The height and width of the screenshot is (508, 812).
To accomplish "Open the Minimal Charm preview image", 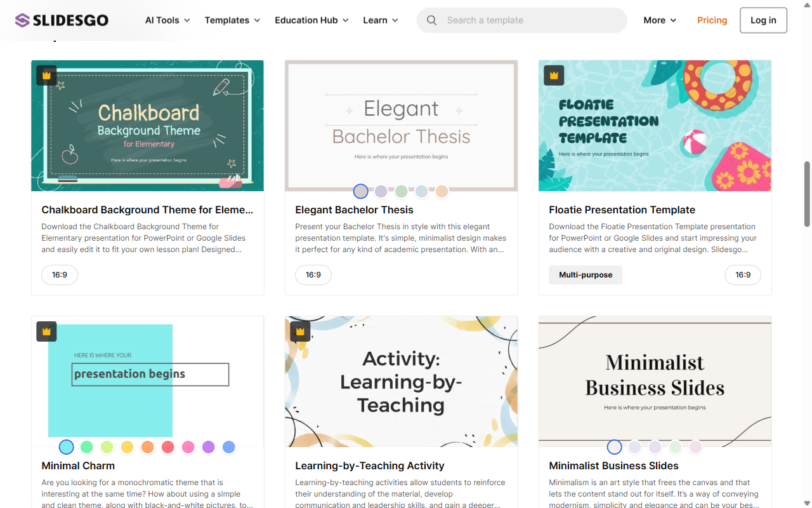I will [x=147, y=381].
